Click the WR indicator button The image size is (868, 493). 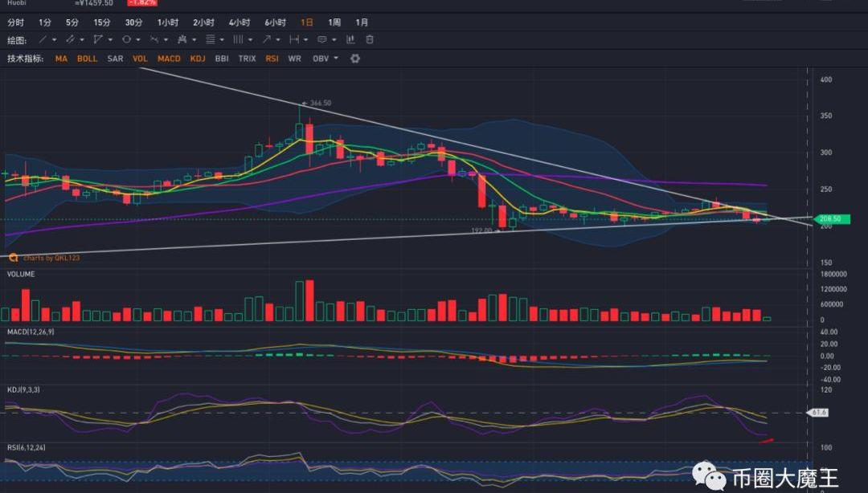click(x=294, y=59)
